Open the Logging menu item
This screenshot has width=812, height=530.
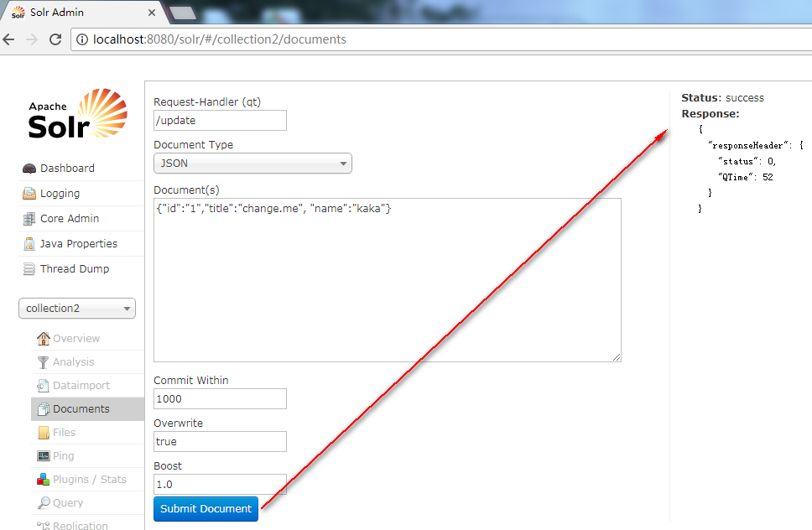tap(60, 194)
